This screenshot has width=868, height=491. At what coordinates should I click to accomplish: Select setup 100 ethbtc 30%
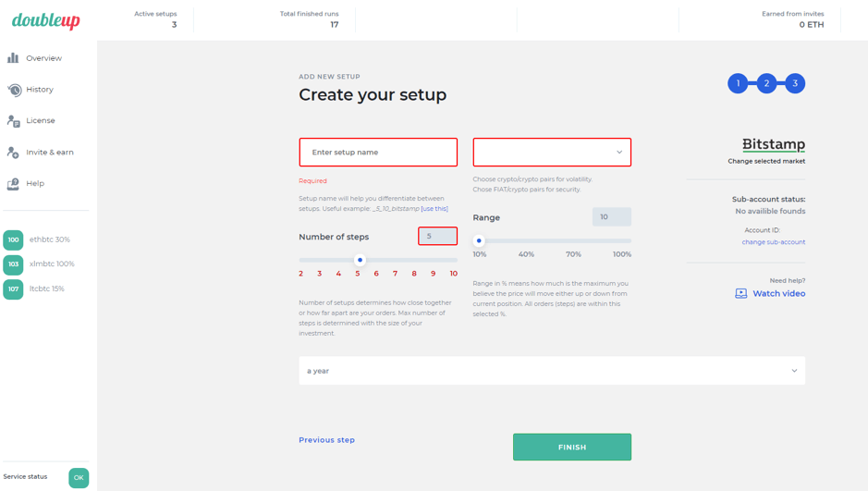[39, 239]
